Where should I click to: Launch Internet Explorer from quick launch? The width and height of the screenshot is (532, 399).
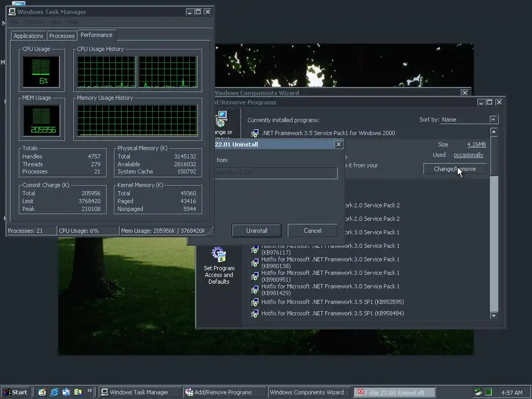point(54,392)
